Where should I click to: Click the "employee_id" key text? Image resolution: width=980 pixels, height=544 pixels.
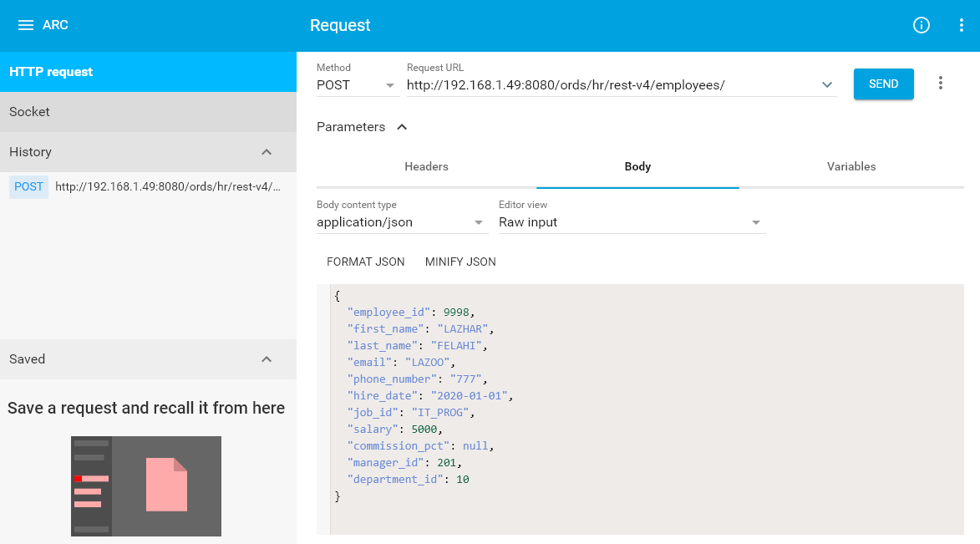click(388, 312)
